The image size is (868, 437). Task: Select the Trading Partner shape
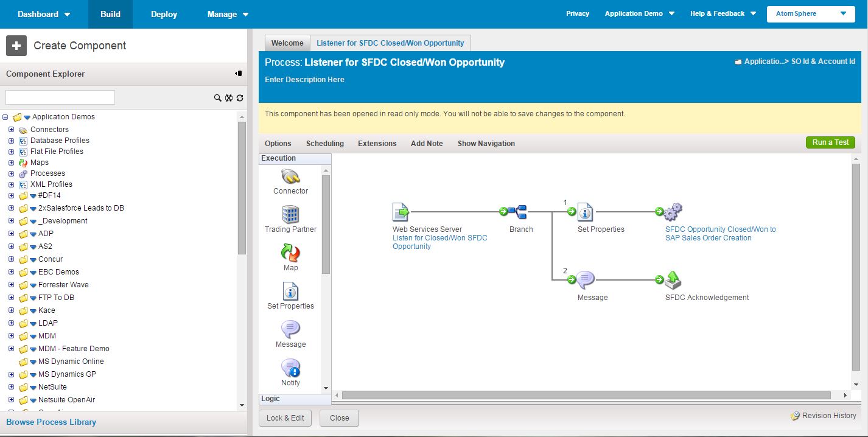point(290,220)
